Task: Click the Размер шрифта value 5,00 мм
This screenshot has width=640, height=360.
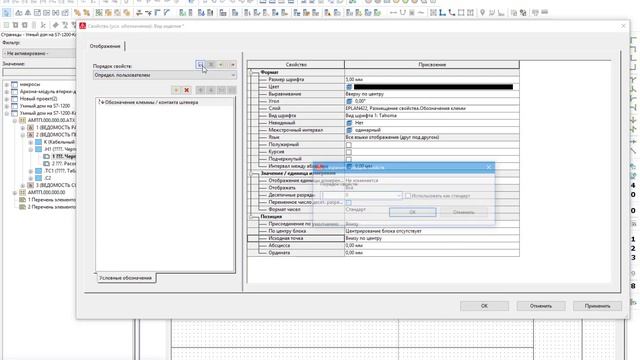Action: click(x=432, y=80)
